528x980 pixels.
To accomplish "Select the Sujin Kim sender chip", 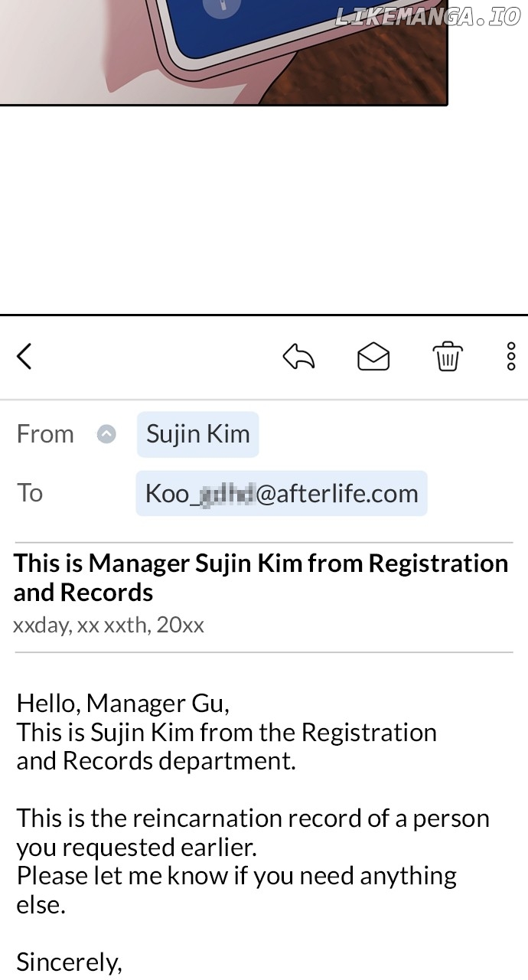I will pos(198,434).
